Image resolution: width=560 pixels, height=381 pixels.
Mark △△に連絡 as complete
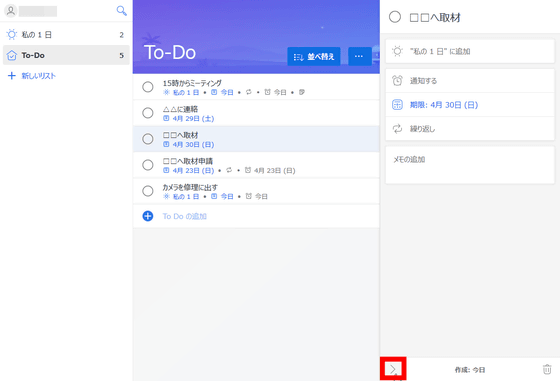[x=148, y=113]
